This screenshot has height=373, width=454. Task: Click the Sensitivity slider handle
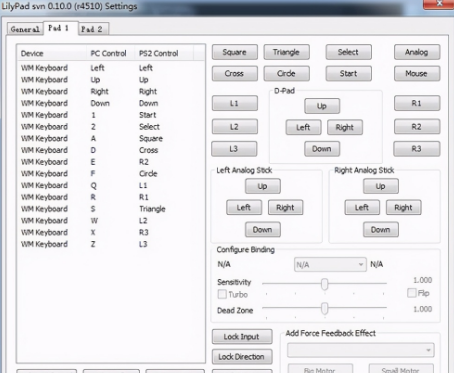(x=325, y=284)
